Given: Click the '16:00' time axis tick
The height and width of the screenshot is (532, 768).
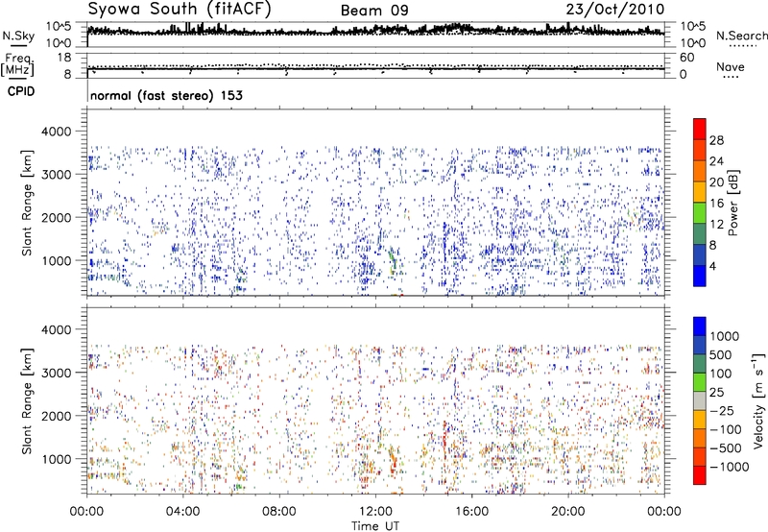Looking at the screenshot, I should 471,512.
